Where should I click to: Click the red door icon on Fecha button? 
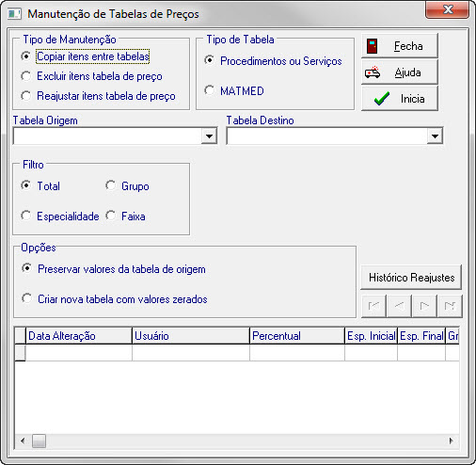(x=372, y=46)
